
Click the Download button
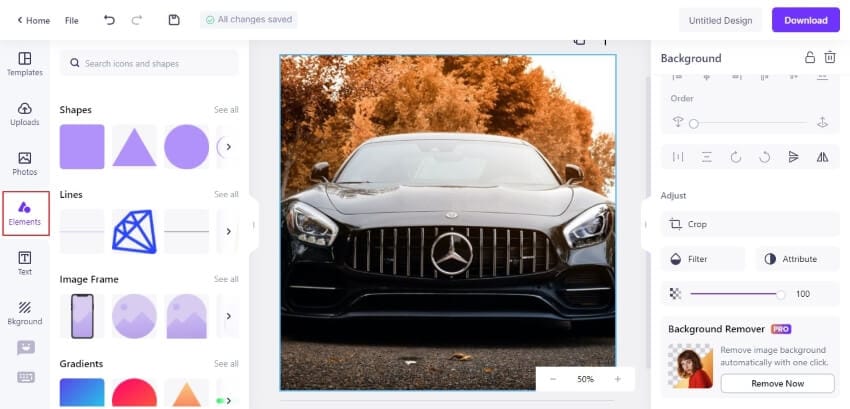(806, 20)
